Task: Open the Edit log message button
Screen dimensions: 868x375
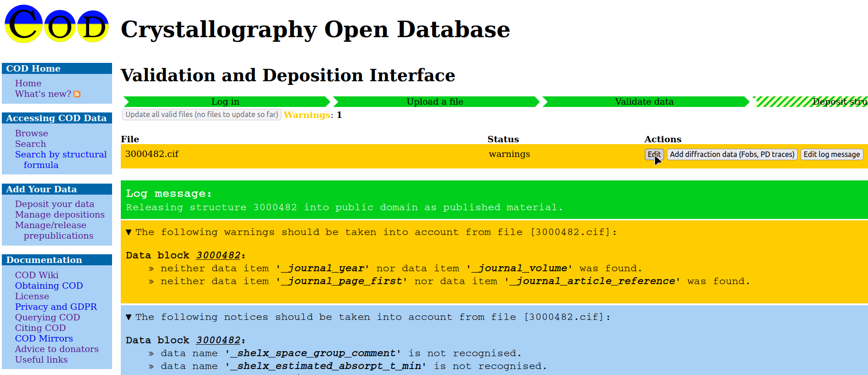Action: click(x=831, y=154)
